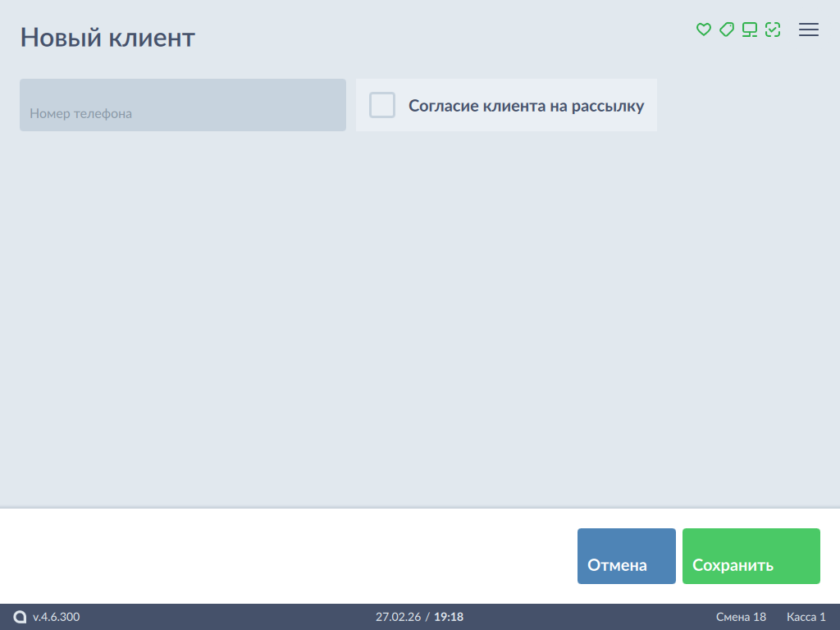Click the 'Касса 1' register indicator
The width and height of the screenshot is (840, 630).
click(806, 617)
